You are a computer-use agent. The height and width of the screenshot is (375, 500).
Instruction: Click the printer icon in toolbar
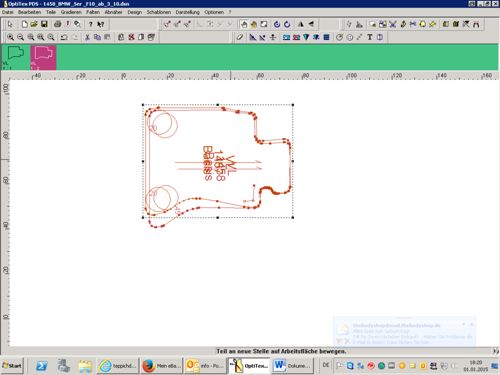click(x=57, y=24)
